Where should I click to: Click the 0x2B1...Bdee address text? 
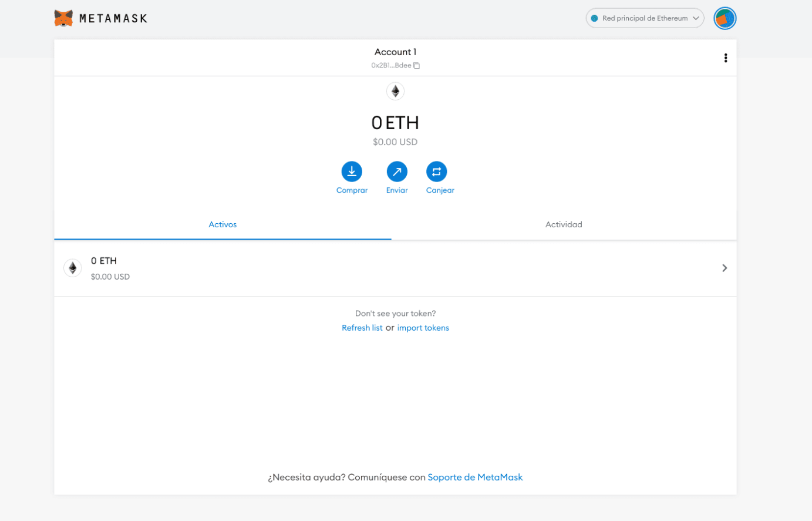[391, 66]
